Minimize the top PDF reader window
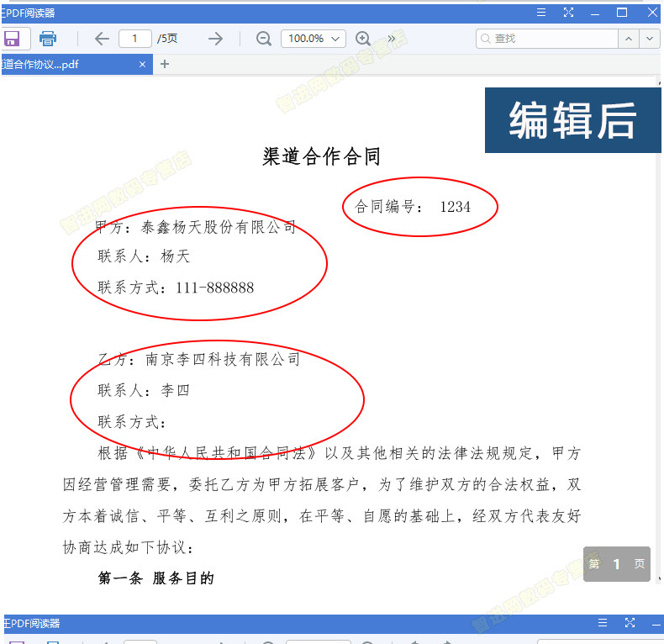The image size is (664, 644). 595,13
